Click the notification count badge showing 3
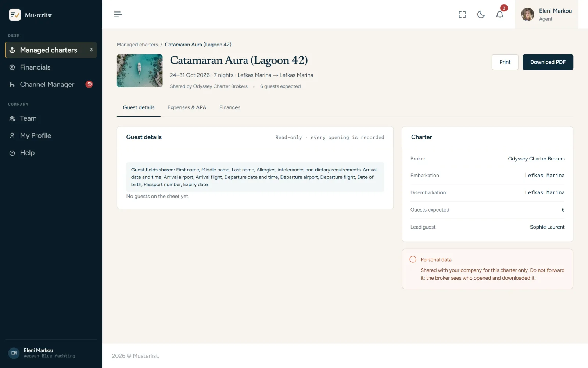The height and width of the screenshot is (368, 588). click(504, 8)
